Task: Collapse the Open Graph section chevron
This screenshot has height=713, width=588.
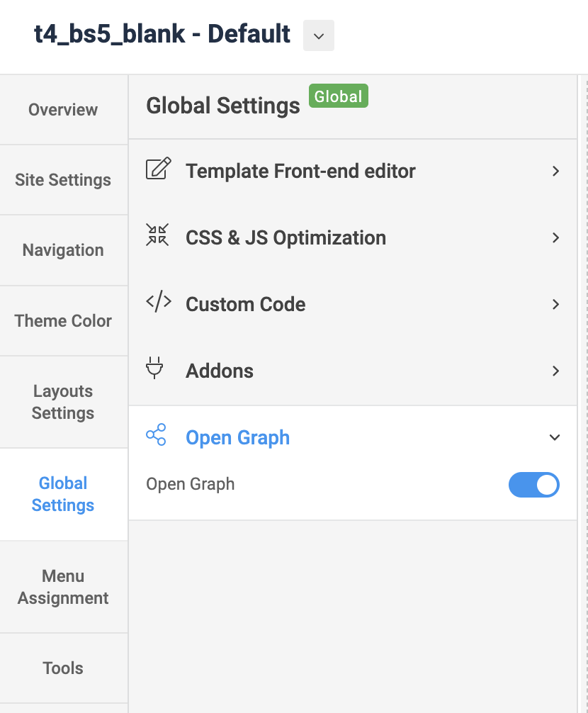Action: pyautogui.click(x=555, y=437)
